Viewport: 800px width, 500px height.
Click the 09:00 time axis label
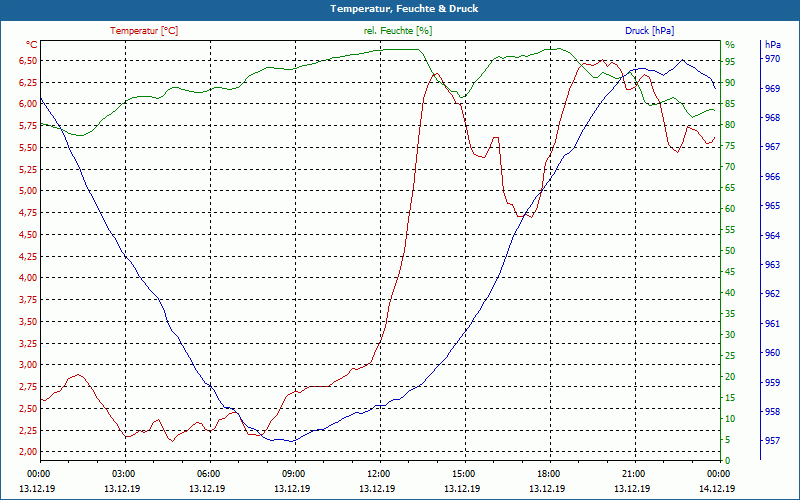(292, 473)
